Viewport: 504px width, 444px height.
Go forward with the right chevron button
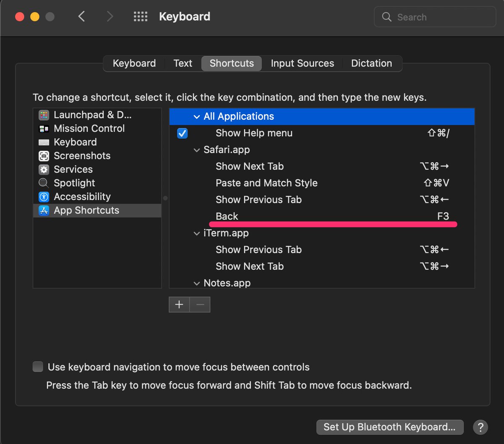pyautogui.click(x=110, y=17)
